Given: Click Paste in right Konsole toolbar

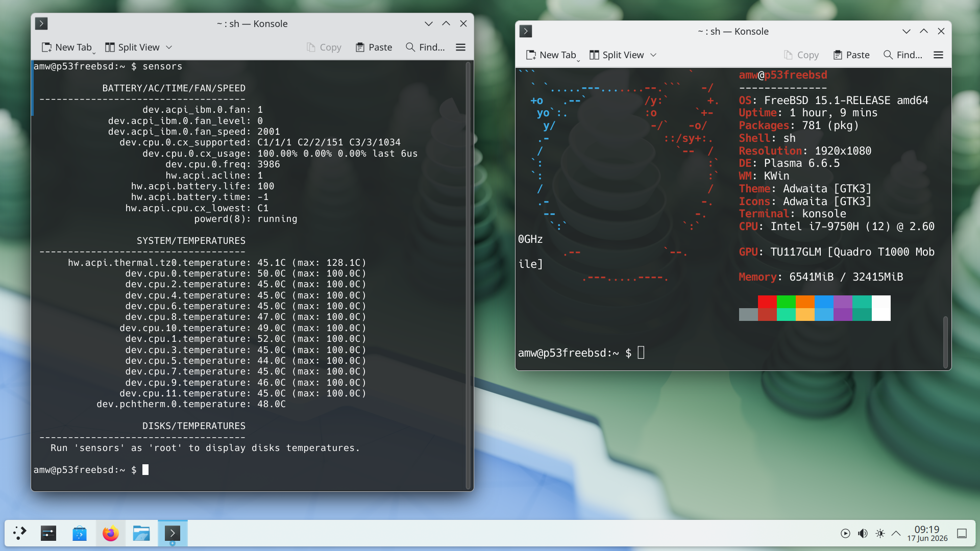Looking at the screenshot, I should click(851, 55).
